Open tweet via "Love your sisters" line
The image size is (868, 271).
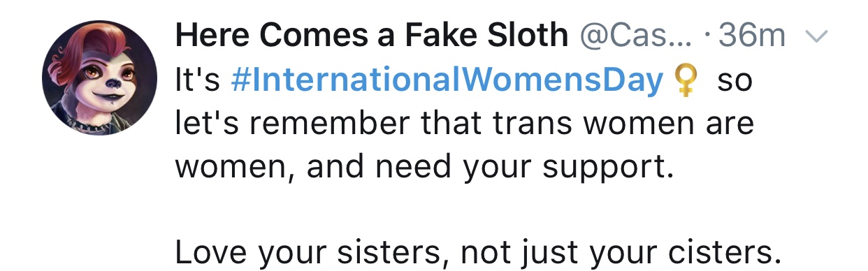[478, 251]
